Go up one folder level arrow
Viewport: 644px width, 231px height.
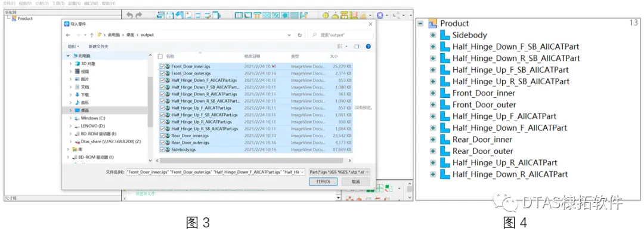91,35
